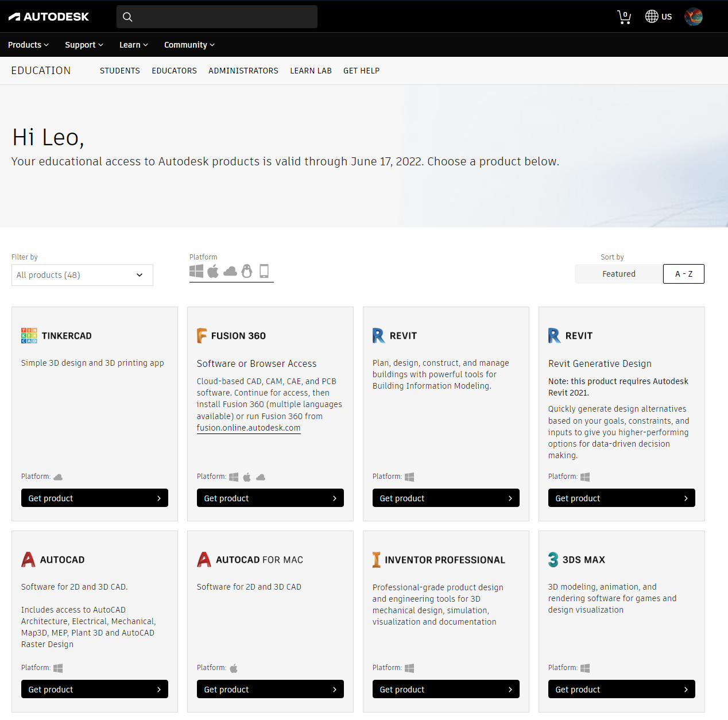Filter products by Mac platform icon
The height and width of the screenshot is (720, 728).
[213, 271]
